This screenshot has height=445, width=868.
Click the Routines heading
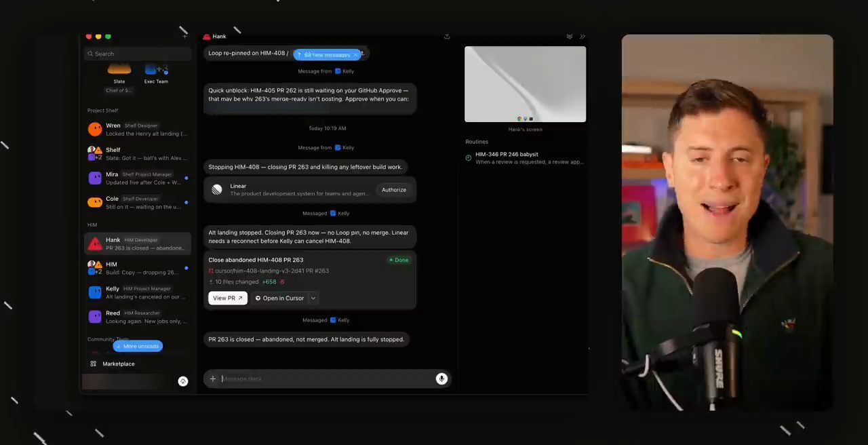477,142
